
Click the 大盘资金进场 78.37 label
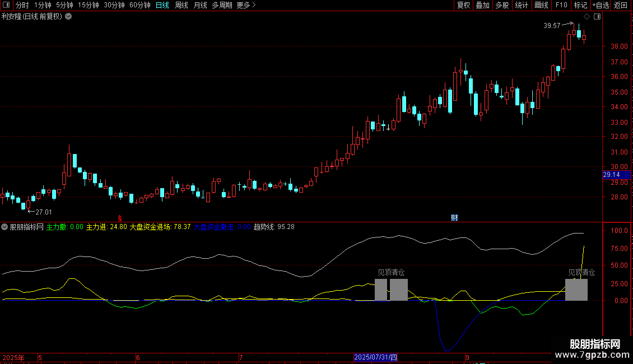160,227
